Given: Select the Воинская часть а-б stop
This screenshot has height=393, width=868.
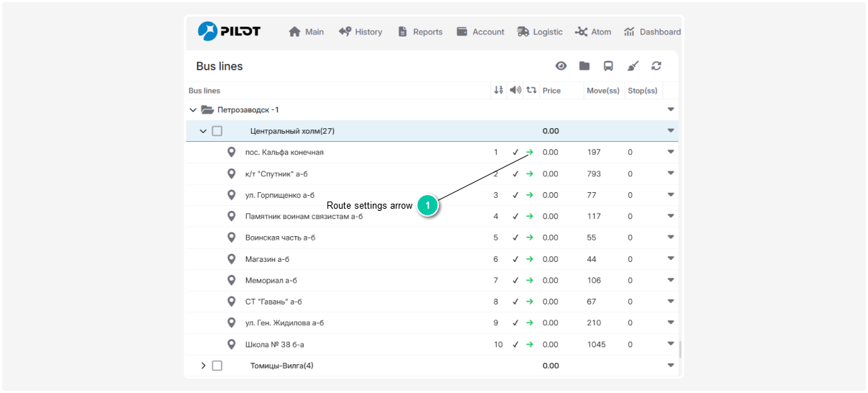Looking at the screenshot, I should point(280,238).
